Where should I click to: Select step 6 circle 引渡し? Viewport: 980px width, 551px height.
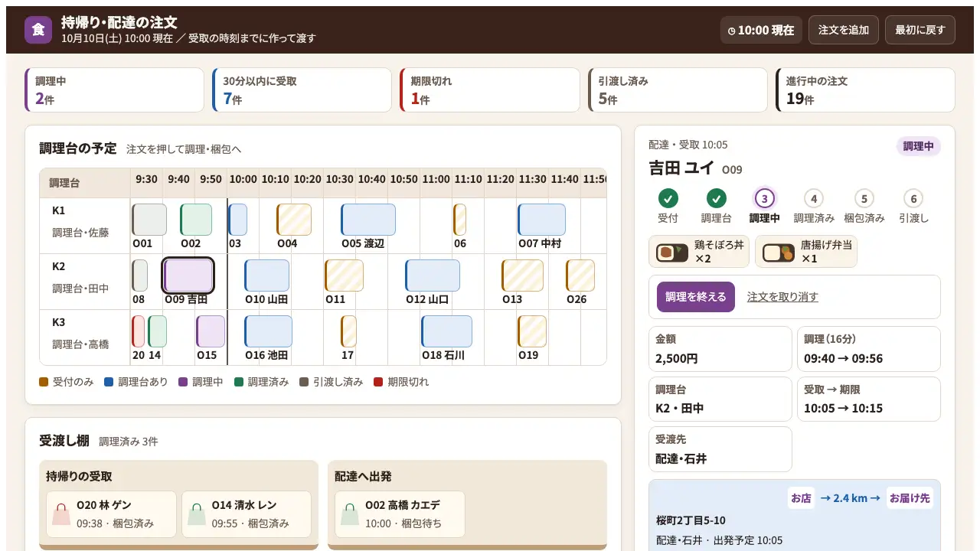click(x=913, y=199)
